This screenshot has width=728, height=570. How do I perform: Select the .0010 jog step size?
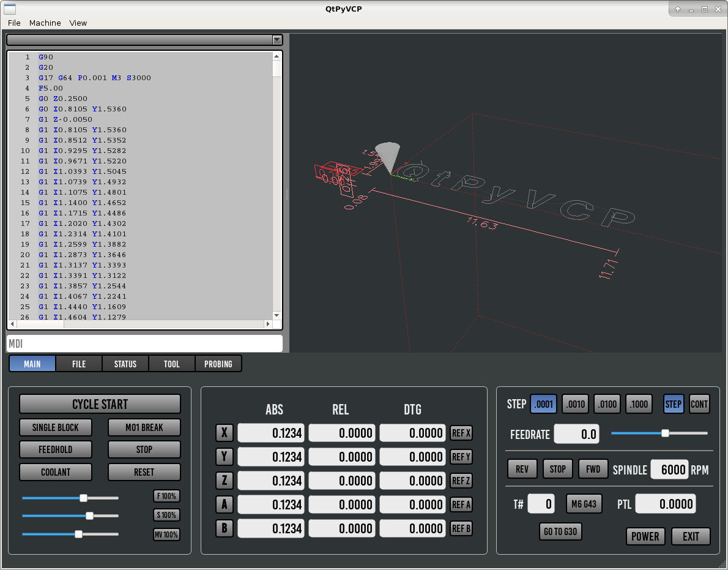pos(576,404)
